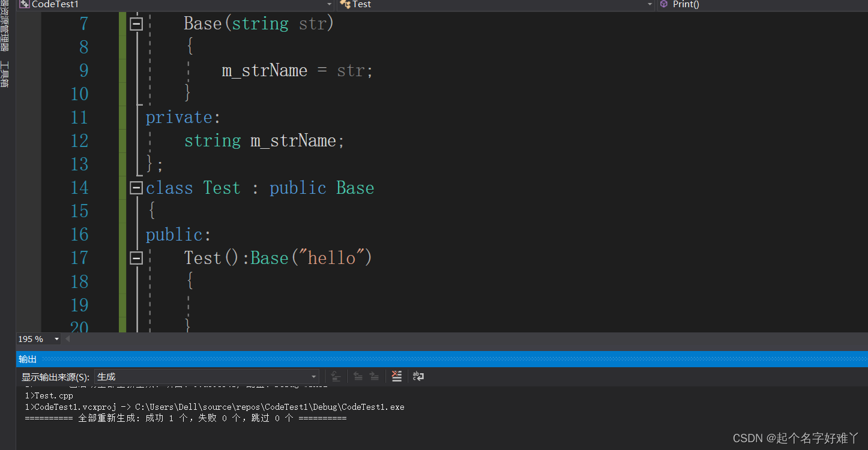Collapse the Base(string str) constructor block
The image size is (868, 450).
(136, 24)
